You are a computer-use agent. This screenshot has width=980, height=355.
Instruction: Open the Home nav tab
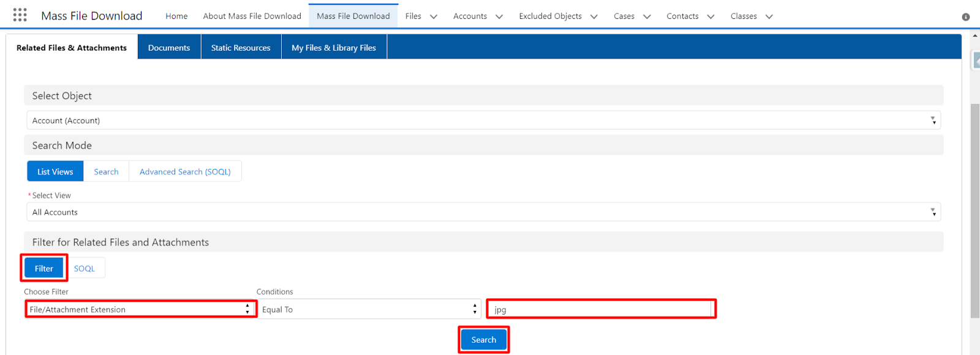[176, 16]
